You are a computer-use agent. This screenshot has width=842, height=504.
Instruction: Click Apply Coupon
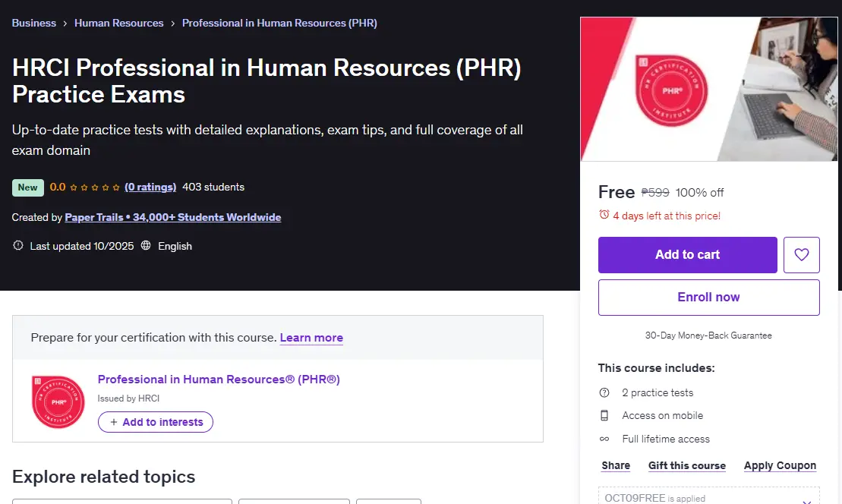[x=780, y=466]
